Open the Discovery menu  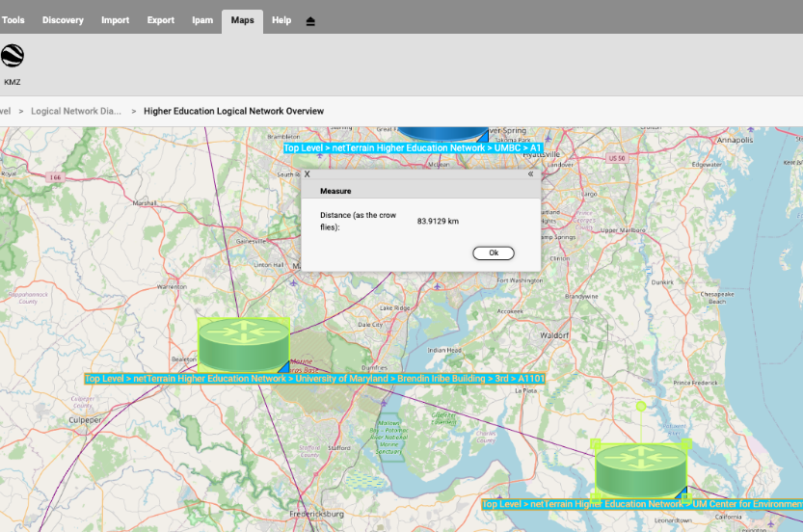pyautogui.click(x=63, y=20)
